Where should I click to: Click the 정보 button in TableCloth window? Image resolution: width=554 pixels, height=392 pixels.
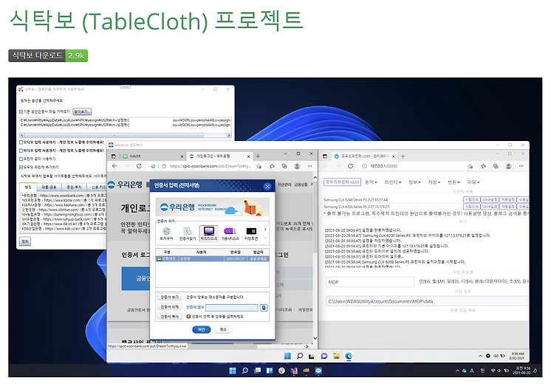click(x=25, y=241)
